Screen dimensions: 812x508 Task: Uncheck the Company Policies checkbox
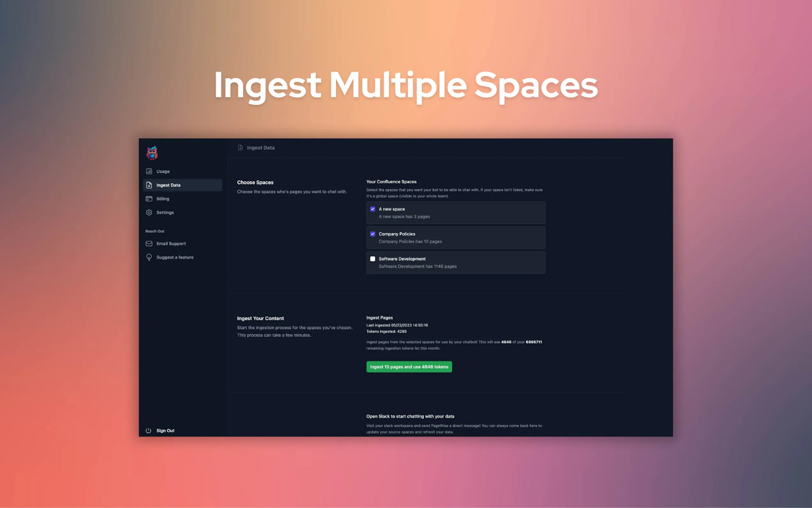[373, 234]
